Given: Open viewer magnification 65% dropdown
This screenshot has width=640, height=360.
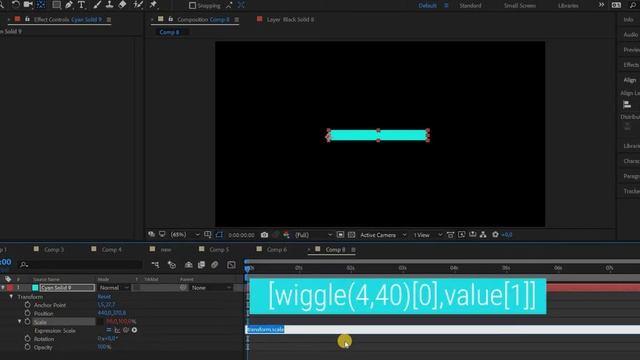Looking at the screenshot, I should coord(185,235).
